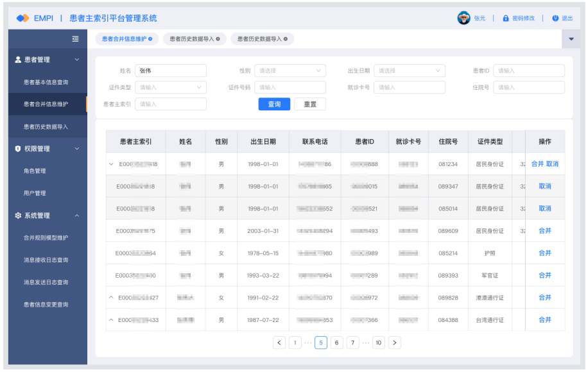Click 合并 in the row with 住院号 089609
Viewport: 588px width, 372px height.
tap(545, 231)
